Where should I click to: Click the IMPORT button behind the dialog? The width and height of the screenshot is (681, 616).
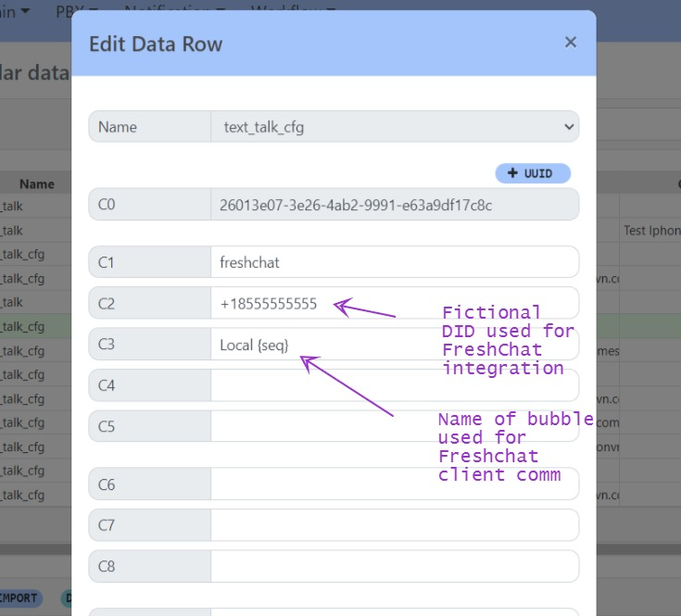pos(19,597)
